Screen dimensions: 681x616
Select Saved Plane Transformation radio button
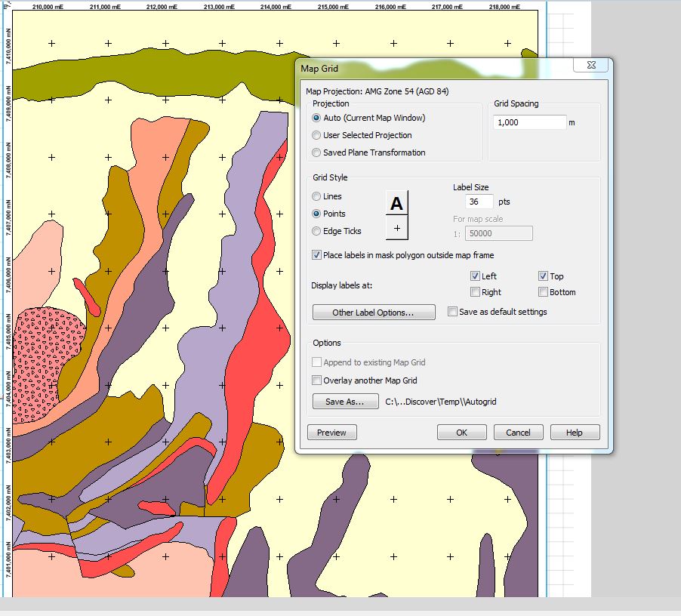coord(316,152)
